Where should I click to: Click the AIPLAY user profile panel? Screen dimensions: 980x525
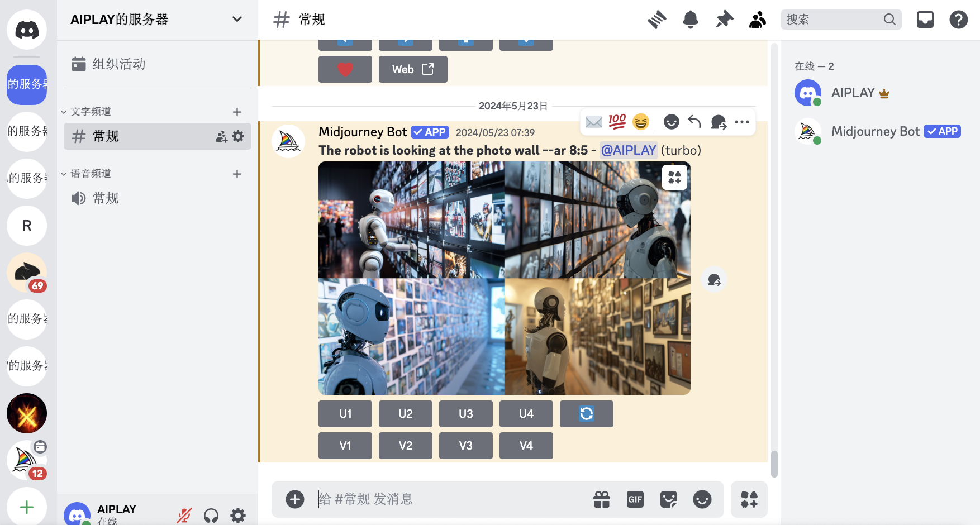115,514
